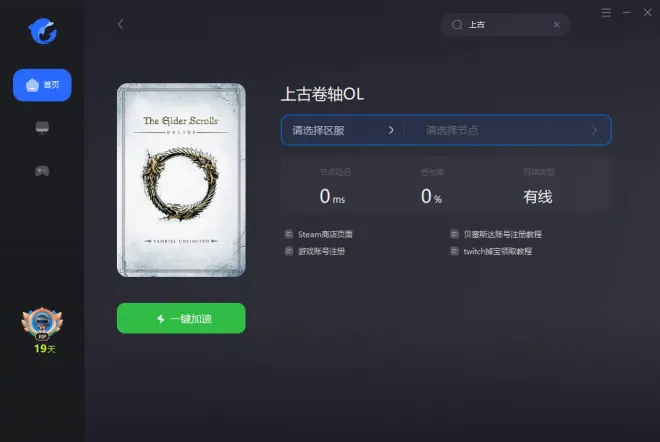Expand the 请选择节点 dropdown
Screen dimensions: 660x442
[508, 130]
